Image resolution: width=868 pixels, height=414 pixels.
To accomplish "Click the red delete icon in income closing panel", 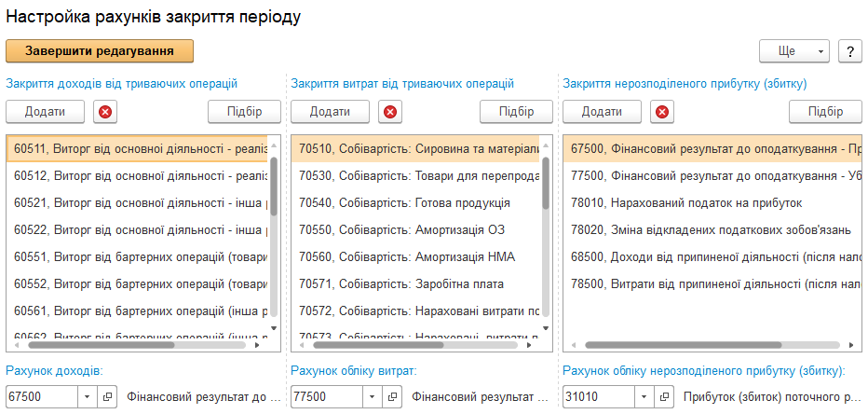I will 105,112.
